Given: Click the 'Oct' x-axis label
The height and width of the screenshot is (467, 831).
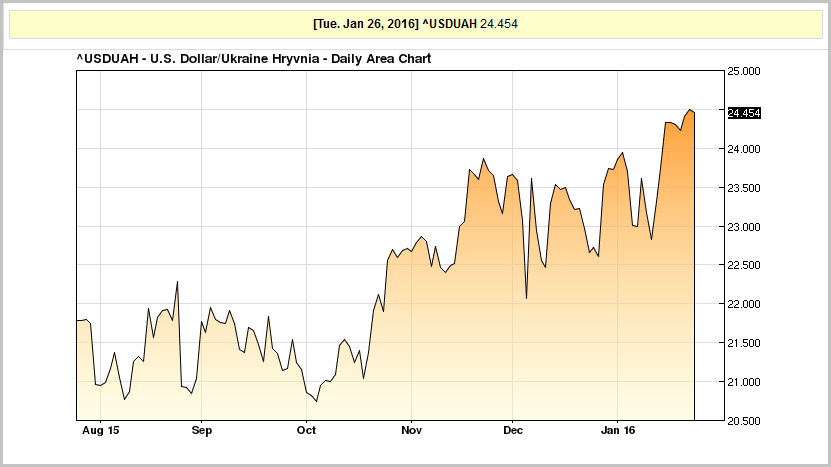Looking at the screenshot, I should pyautogui.click(x=306, y=430).
